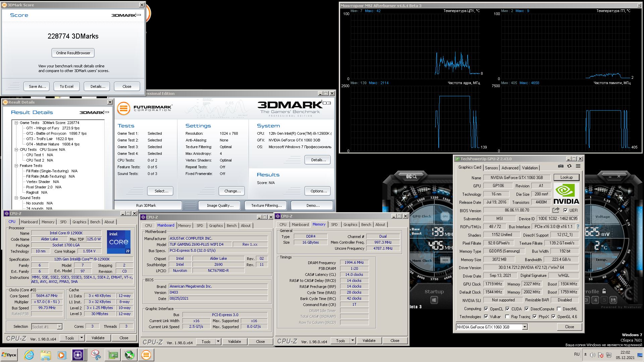Image resolution: width=644 pixels, height=362 pixels.
Task: Click the NVIDIA logo in GPU-Z
Action: pos(566,194)
